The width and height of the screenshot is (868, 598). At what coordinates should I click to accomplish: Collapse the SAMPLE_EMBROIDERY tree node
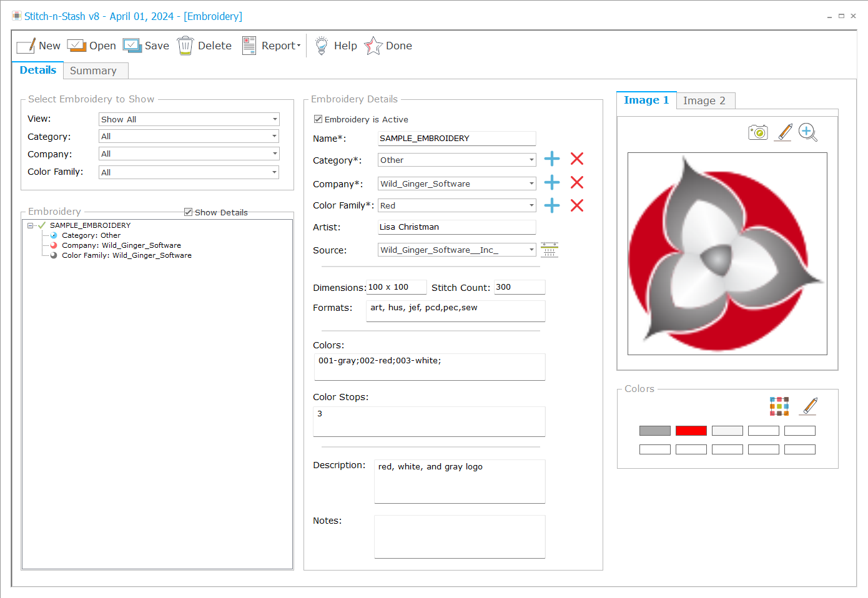coord(30,225)
